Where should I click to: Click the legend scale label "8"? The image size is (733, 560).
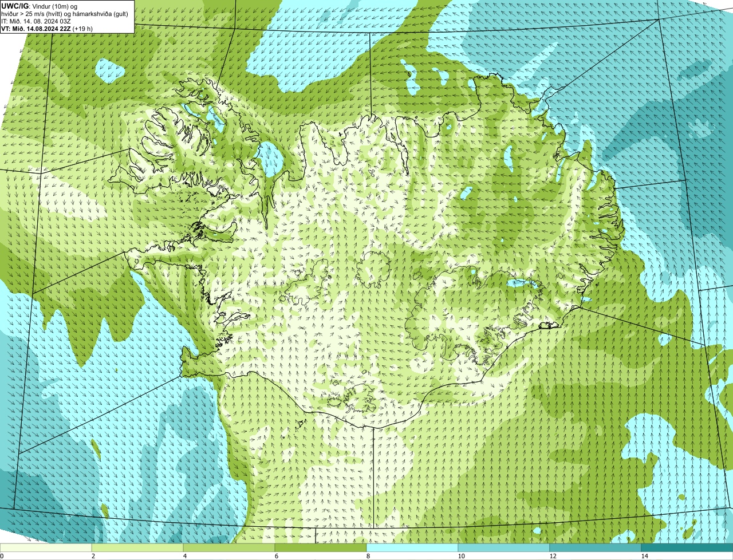[x=368, y=556]
